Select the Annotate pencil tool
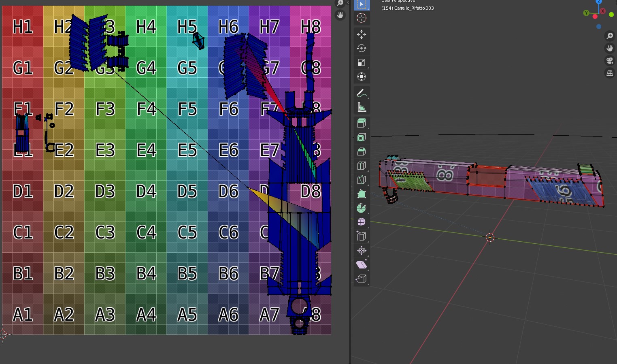 [x=362, y=94]
